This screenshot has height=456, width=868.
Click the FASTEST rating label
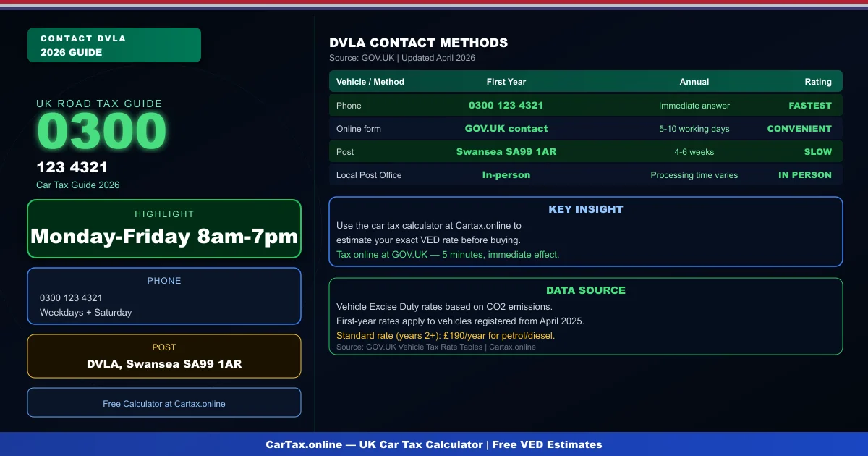(810, 105)
